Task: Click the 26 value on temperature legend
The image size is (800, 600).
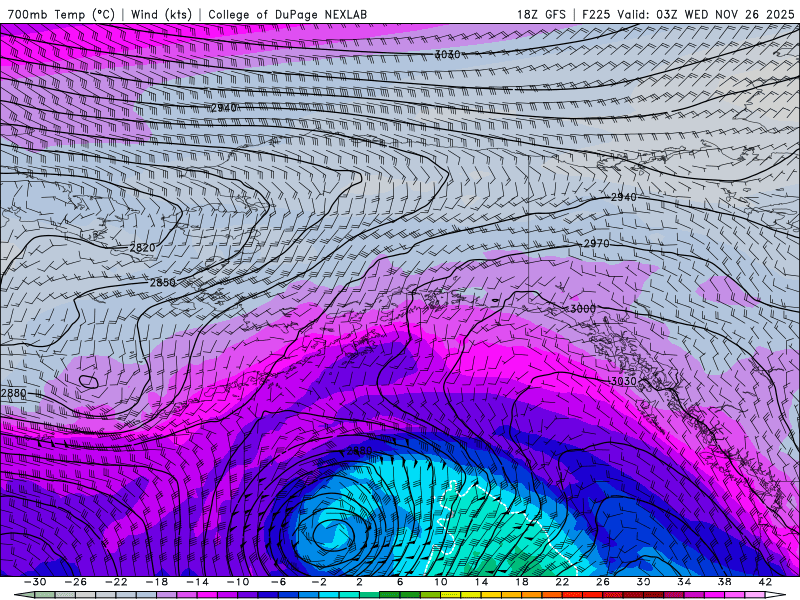Action: (x=603, y=582)
